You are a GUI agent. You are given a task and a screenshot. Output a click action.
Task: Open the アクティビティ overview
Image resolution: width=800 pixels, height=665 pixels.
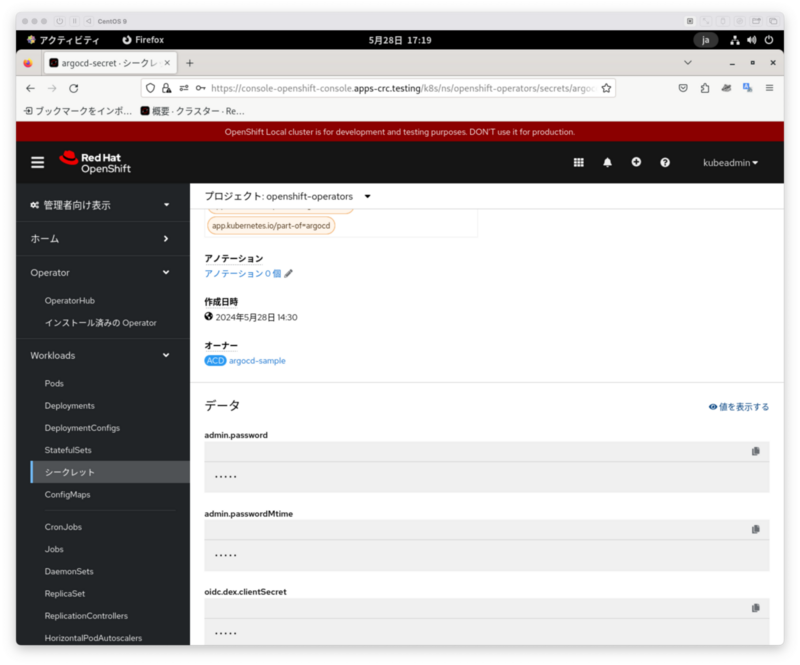coord(63,40)
